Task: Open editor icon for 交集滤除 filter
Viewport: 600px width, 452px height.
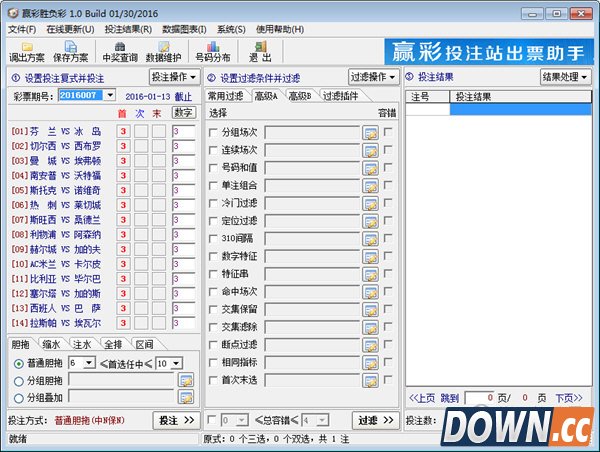Action: (x=370, y=328)
